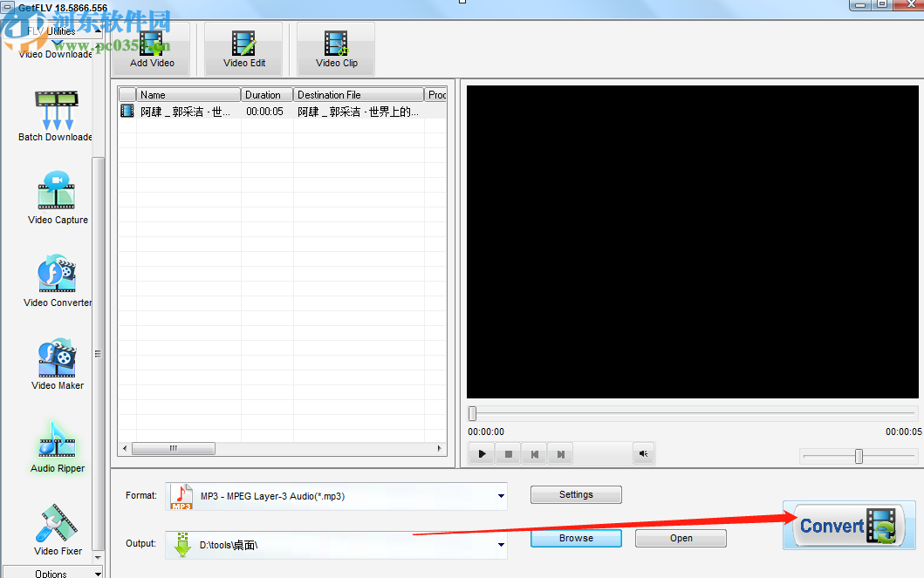Click the Add Video toolbar button
This screenshot has height=578, width=924.
click(x=152, y=50)
